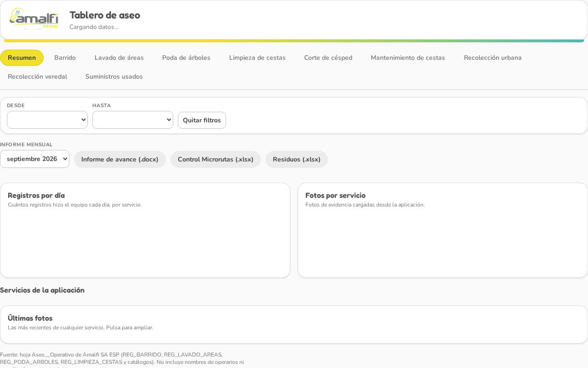Open the Lavado de áreas tab
588x368 pixels.
click(x=119, y=58)
